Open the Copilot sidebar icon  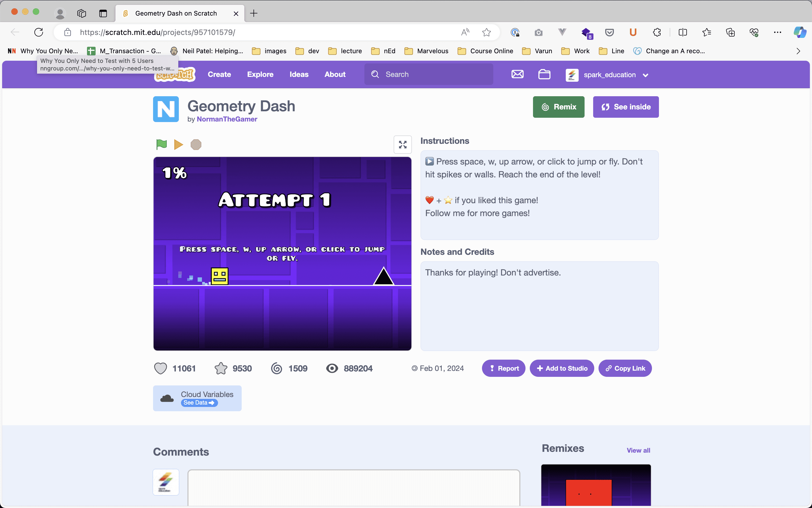pos(800,32)
